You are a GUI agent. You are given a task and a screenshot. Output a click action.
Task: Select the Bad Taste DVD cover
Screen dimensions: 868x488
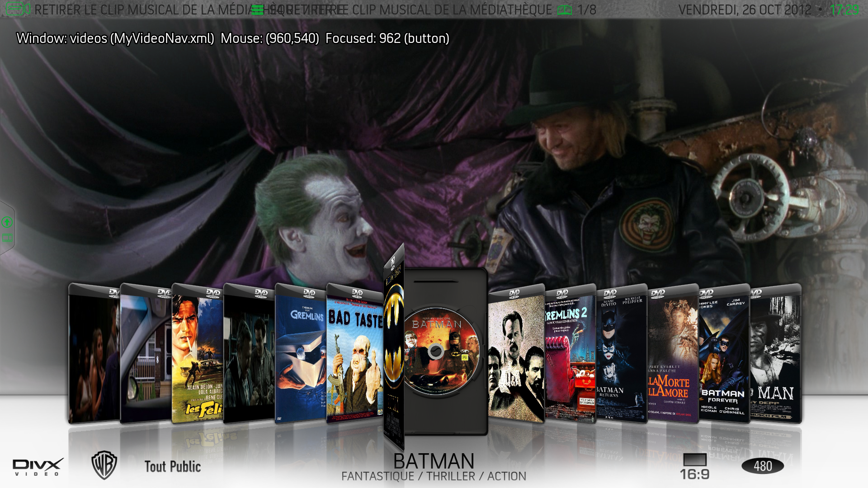(355, 353)
